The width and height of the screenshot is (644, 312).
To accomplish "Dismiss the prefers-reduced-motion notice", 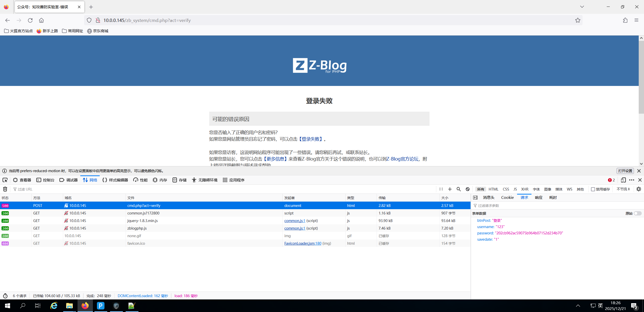I will click(639, 171).
